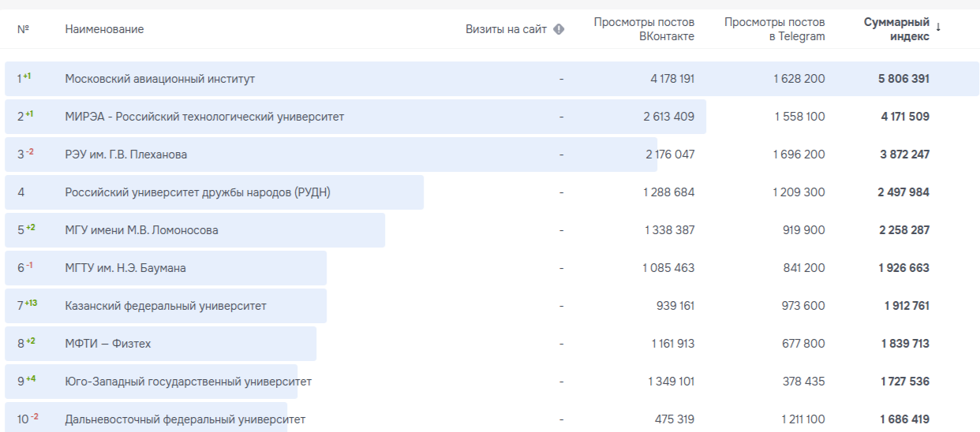Open Российский университет дружбы народов (РУДН)
This screenshot has width=980, height=432.
click(x=197, y=192)
